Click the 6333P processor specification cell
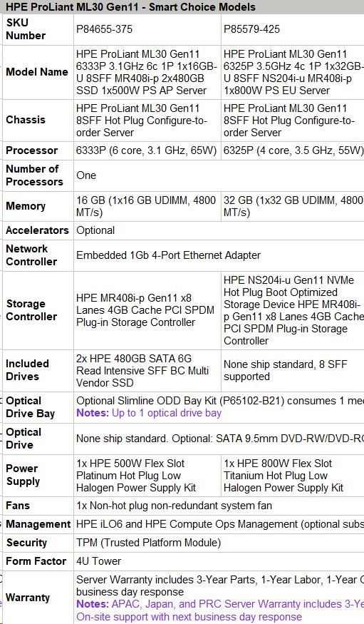The width and height of the screenshot is (364, 624). [147, 150]
